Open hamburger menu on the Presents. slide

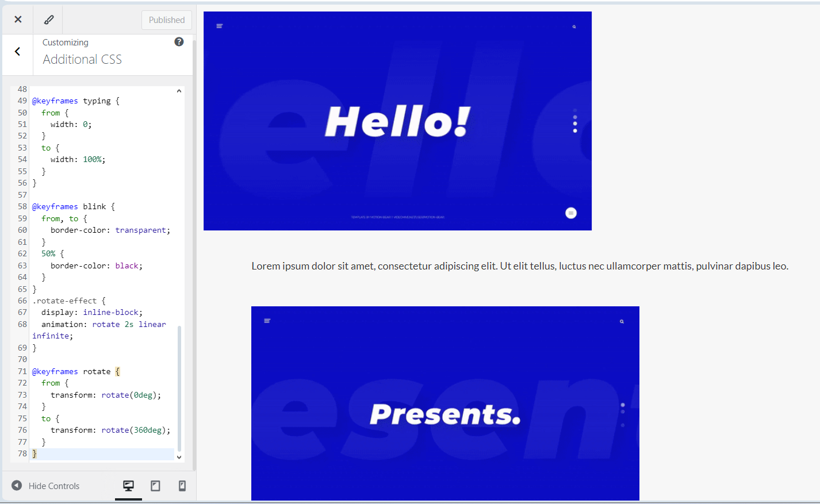pos(267,321)
